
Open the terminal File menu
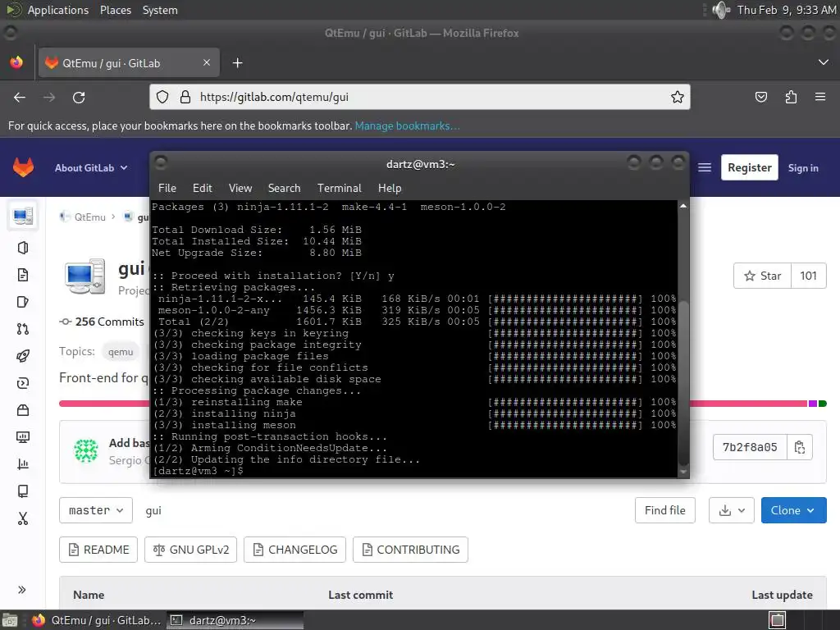pyautogui.click(x=167, y=188)
